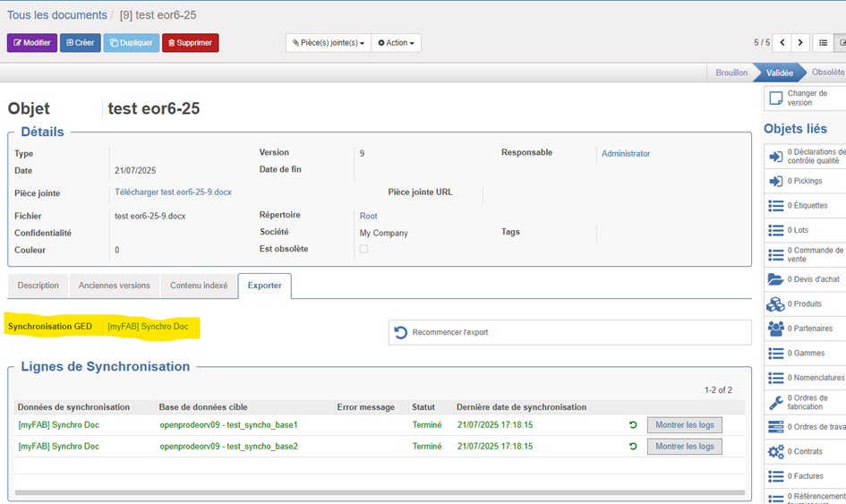Open the Contenu indexé tab

coord(199,286)
